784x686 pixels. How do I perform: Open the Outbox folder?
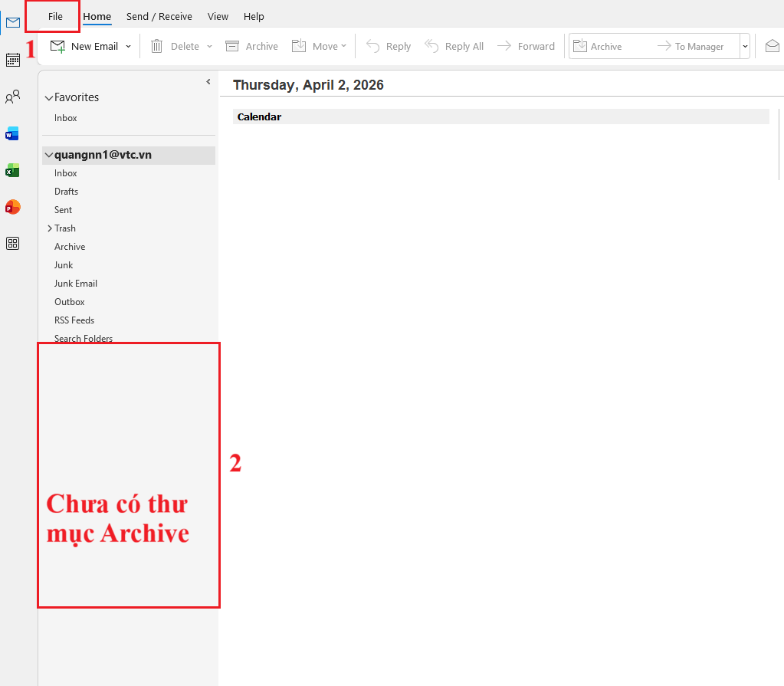tap(70, 302)
